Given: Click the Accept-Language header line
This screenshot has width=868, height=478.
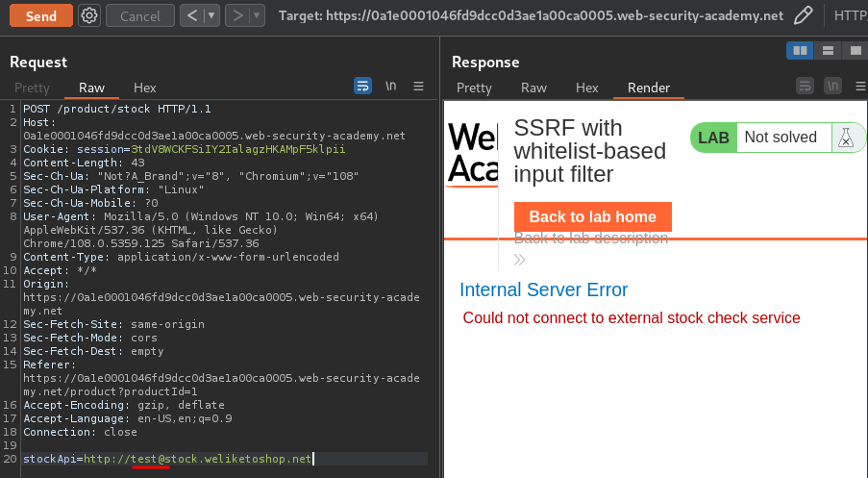Looking at the screenshot, I should click(127, 418).
